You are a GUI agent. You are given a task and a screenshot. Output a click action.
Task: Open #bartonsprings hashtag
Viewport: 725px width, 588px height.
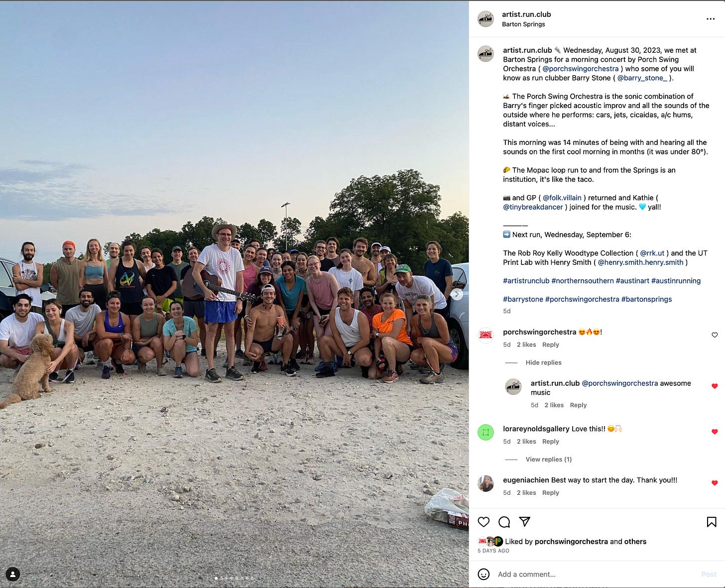tap(646, 299)
